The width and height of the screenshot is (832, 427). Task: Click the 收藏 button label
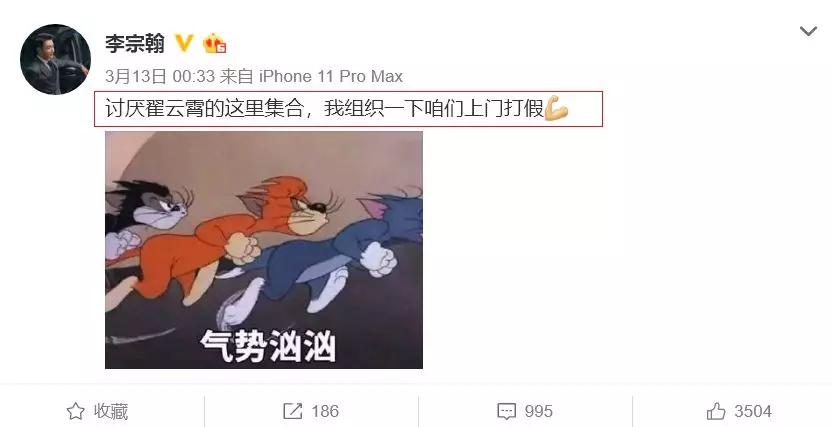pos(111,411)
